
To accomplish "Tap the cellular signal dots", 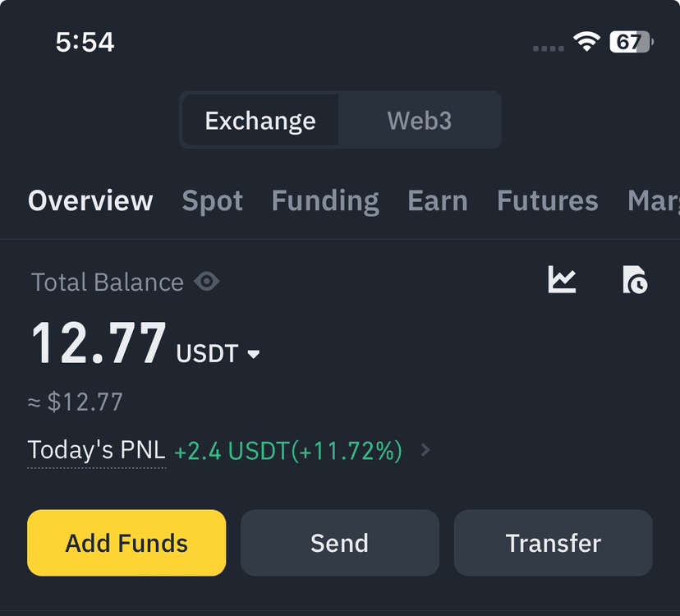I will point(548,48).
